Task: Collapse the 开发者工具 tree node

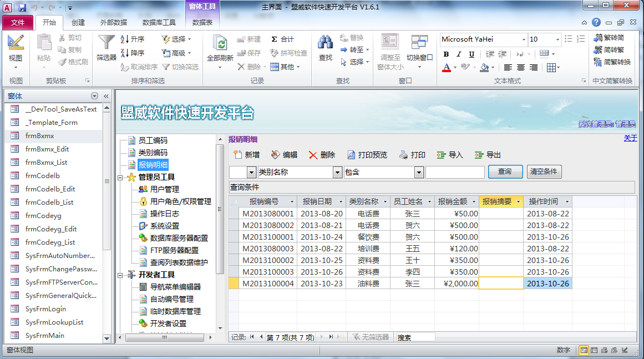Action: 120,275
